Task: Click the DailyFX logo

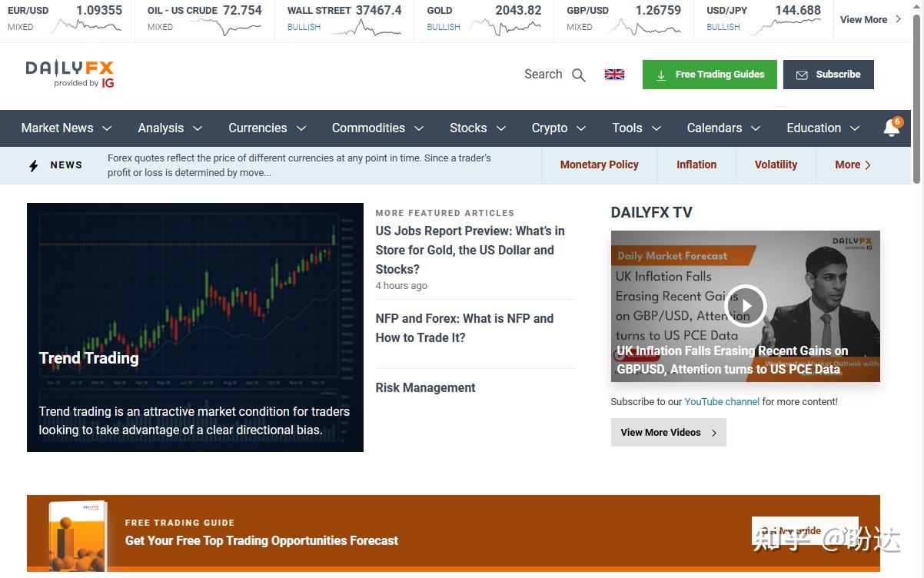Action: [70, 74]
